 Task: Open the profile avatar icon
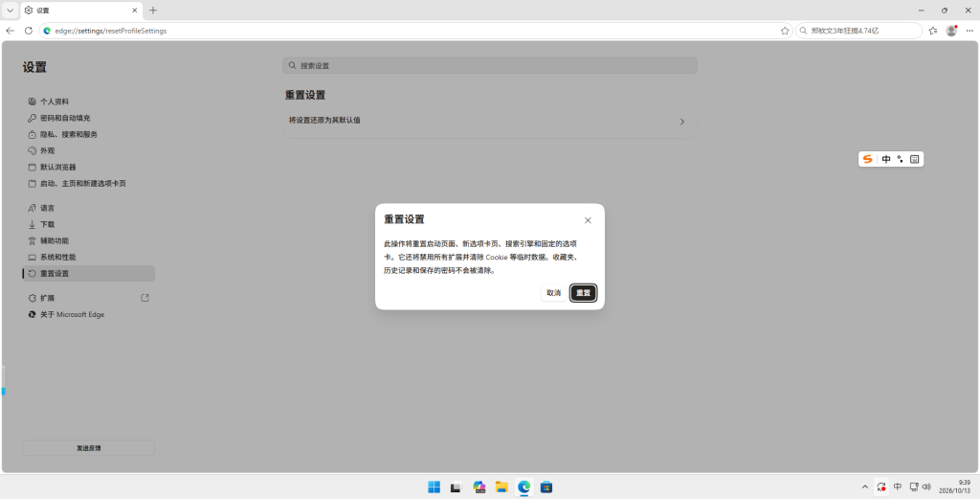(x=951, y=30)
